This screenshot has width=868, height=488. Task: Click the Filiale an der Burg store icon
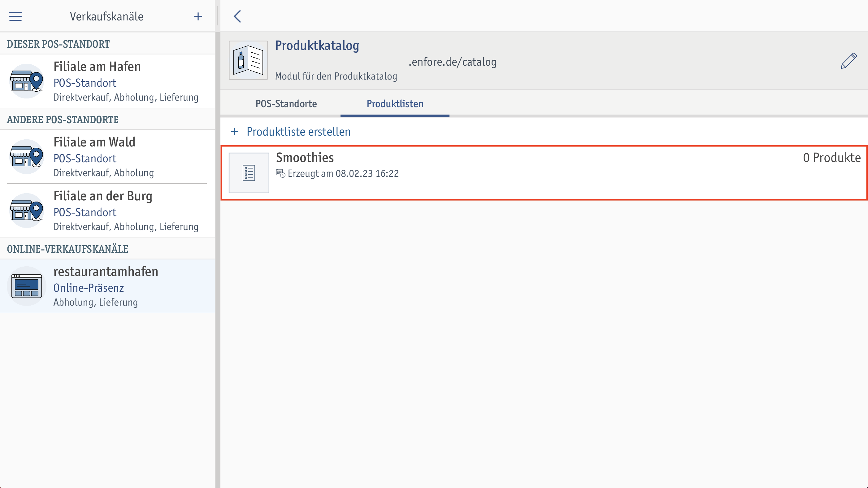coord(27,211)
